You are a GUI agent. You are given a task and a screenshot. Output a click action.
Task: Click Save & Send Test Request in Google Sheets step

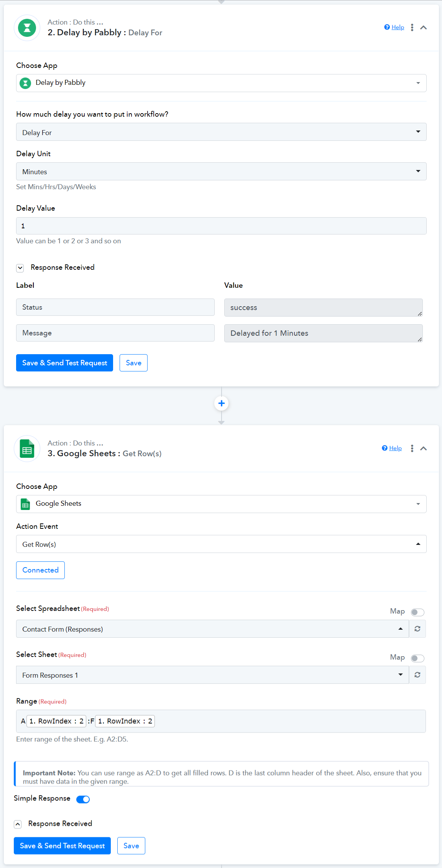coord(62,845)
